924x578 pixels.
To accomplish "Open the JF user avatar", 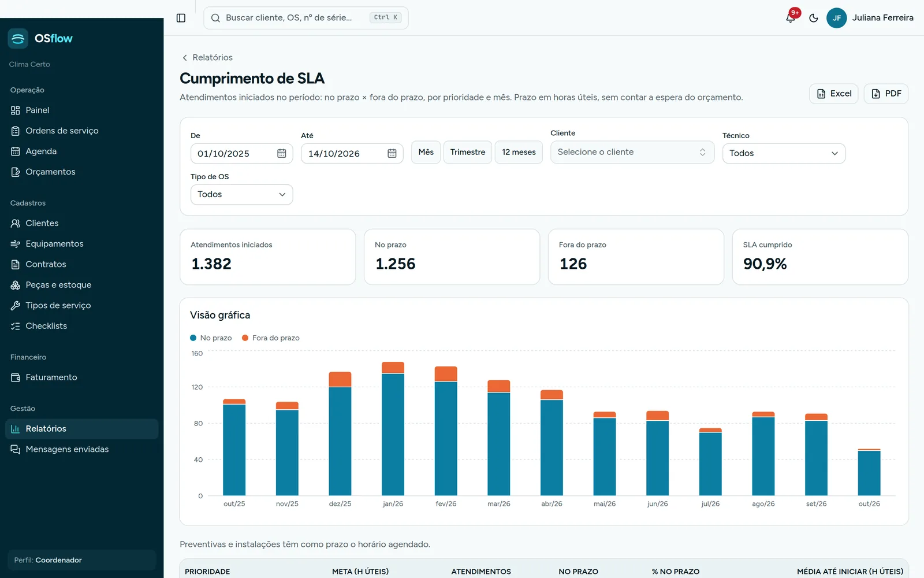I will (x=836, y=18).
